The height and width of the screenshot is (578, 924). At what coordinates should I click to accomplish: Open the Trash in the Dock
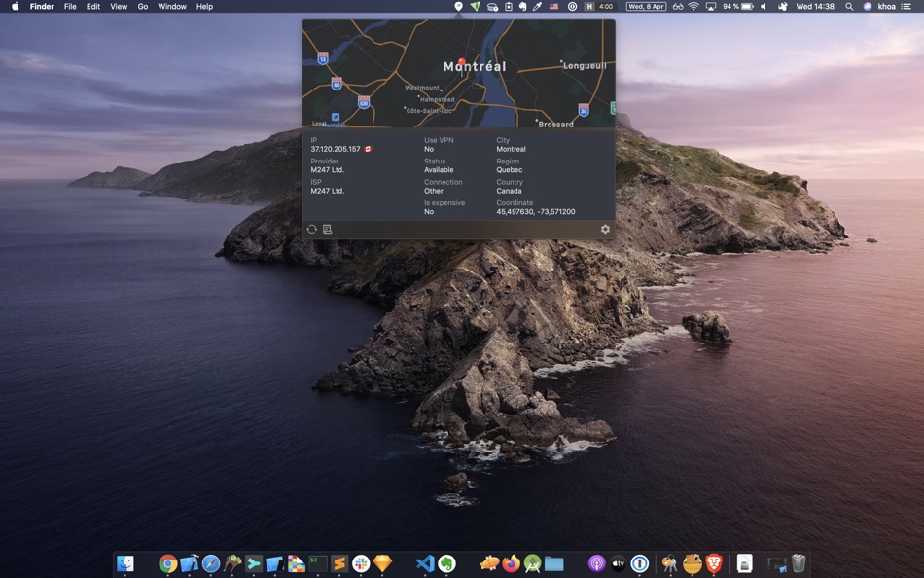click(798, 563)
